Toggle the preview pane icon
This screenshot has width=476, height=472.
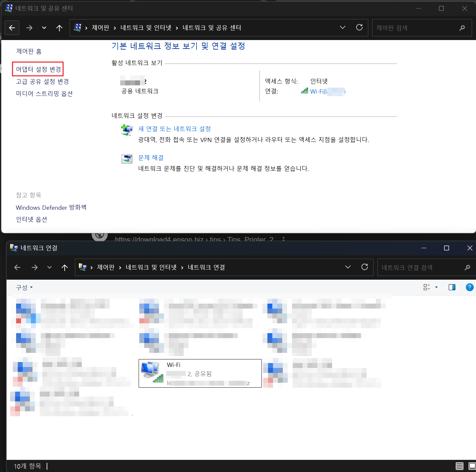point(452,288)
